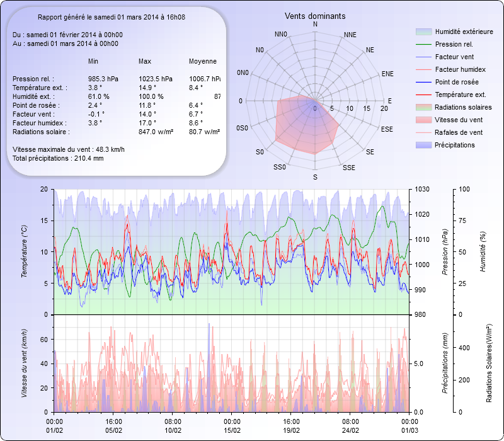Click the Vents dominants chart title
The height and width of the screenshot is (441, 504).
click(x=315, y=16)
